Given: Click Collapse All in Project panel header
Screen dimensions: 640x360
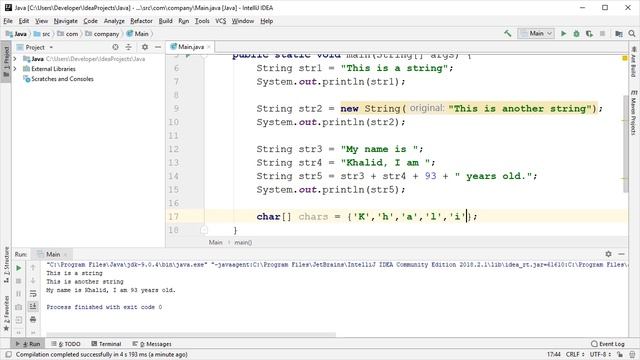Looking at the screenshot, I should [128, 47].
